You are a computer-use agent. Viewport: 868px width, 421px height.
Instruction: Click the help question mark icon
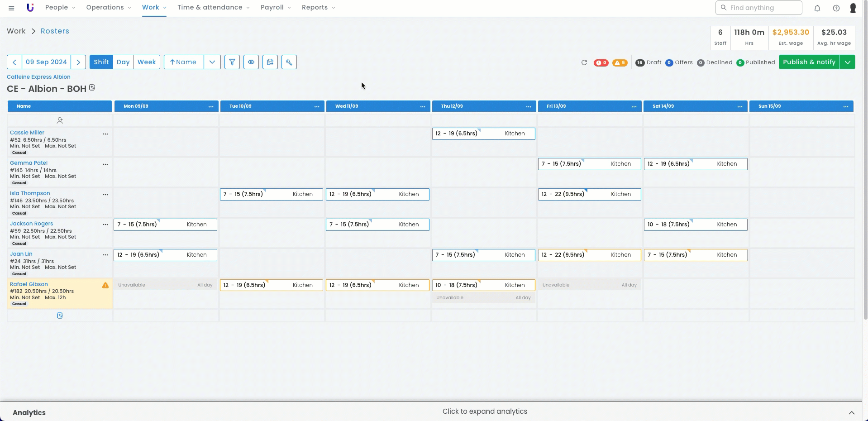[x=836, y=8]
